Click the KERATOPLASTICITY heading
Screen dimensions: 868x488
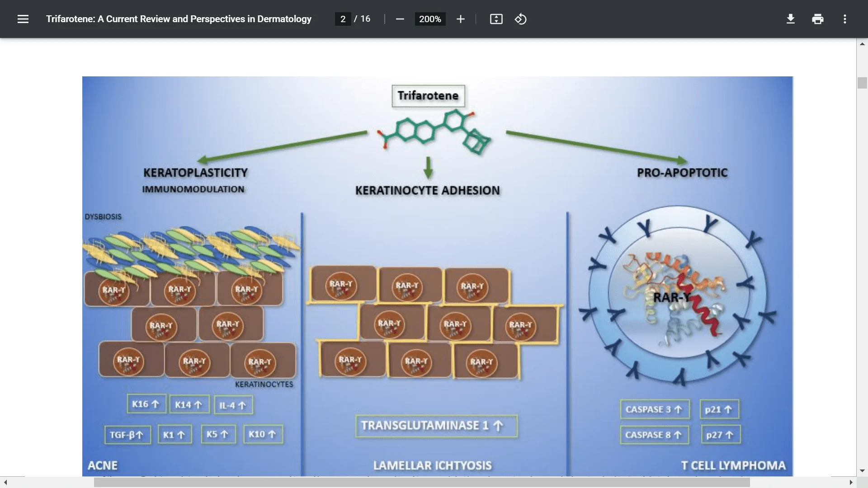(196, 173)
